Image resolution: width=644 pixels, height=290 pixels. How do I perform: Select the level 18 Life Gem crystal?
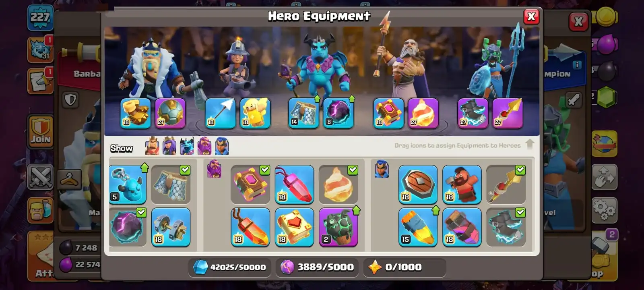tap(294, 184)
